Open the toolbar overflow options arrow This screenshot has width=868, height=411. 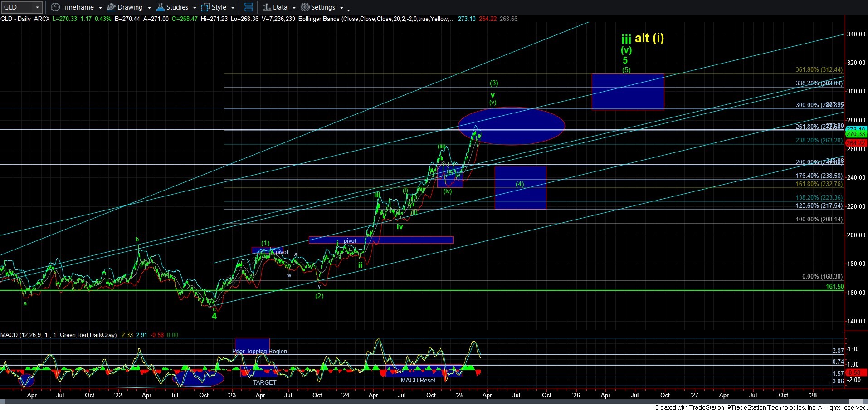click(348, 9)
